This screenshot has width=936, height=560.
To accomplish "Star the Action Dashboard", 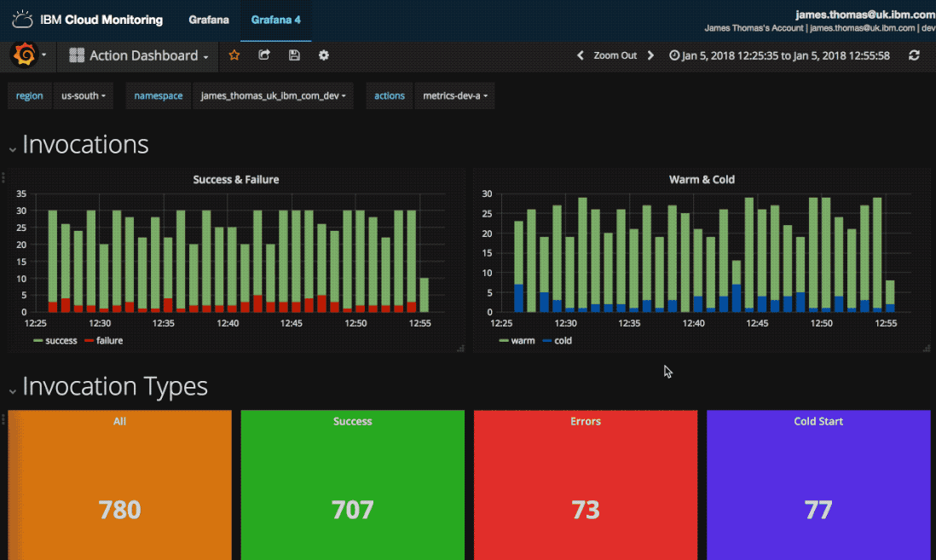I will [x=234, y=55].
